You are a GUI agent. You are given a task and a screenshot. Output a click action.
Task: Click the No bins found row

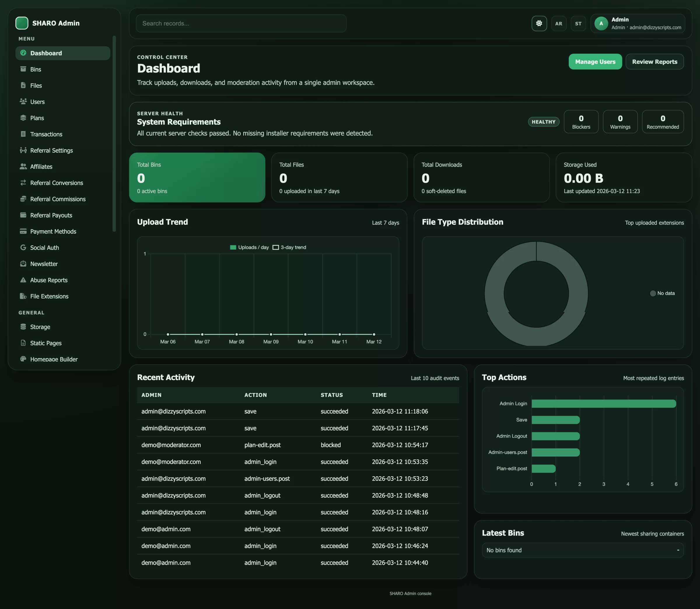point(583,550)
